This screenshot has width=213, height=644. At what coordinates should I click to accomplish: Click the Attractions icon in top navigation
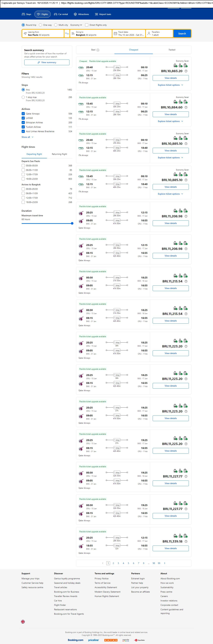(75, 14)
